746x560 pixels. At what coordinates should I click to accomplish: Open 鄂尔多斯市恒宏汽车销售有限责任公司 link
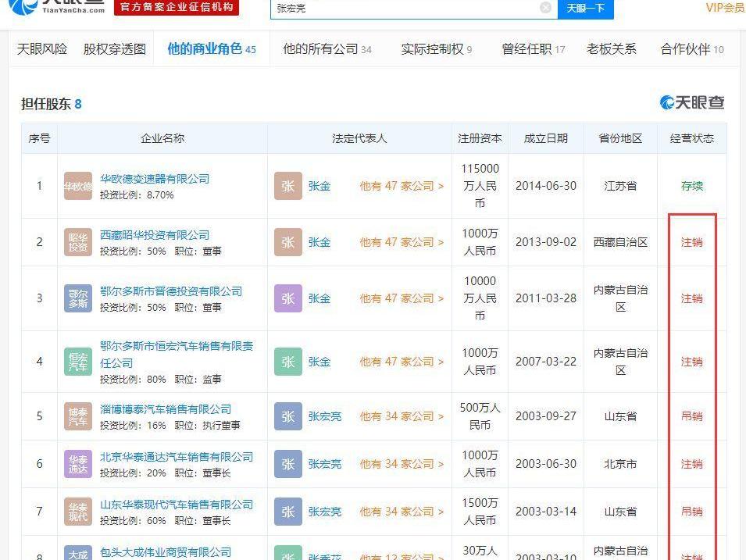tap(177, 355)
